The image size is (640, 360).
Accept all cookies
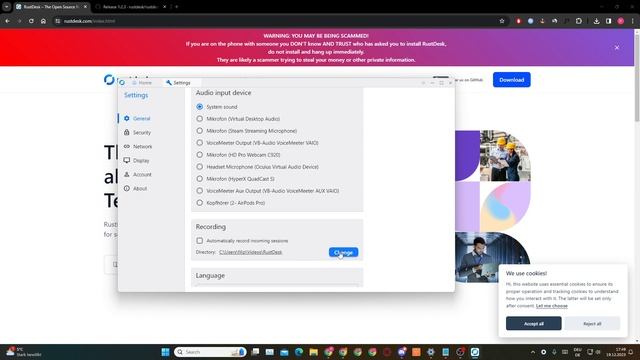point(533,323)
